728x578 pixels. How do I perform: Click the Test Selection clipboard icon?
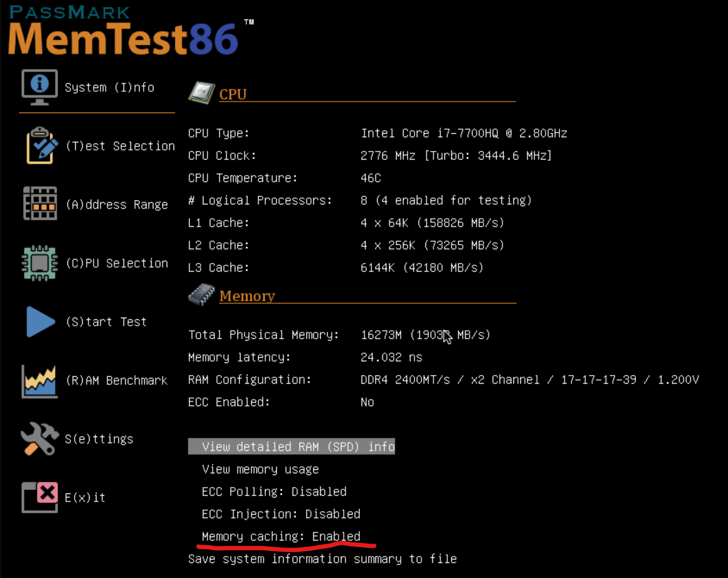coord(41,146)
